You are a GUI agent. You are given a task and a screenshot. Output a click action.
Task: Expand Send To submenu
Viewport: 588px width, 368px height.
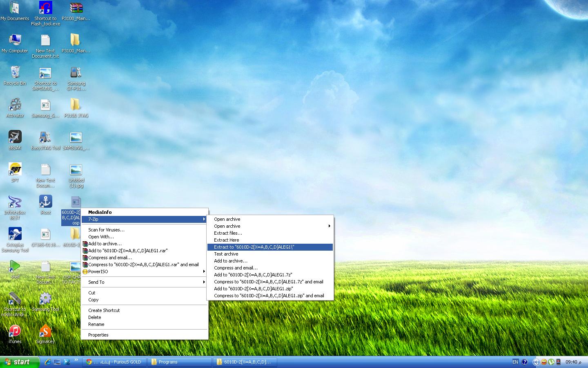click(145, 282)
